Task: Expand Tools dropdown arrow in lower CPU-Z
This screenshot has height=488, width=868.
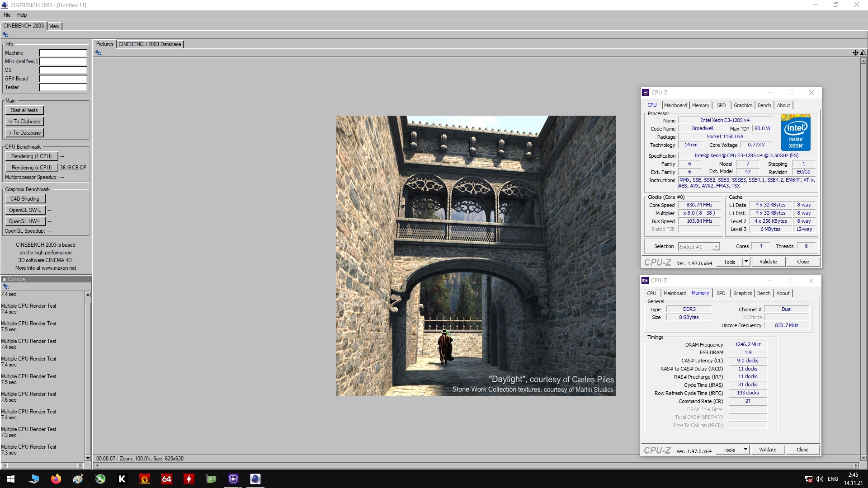Action: pyautogui.click(x=745, y=450)
